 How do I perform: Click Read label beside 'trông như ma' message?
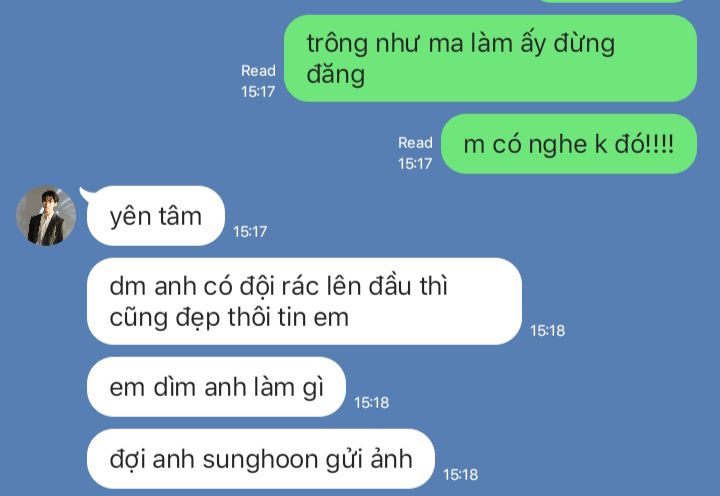(x=259, y=71)
